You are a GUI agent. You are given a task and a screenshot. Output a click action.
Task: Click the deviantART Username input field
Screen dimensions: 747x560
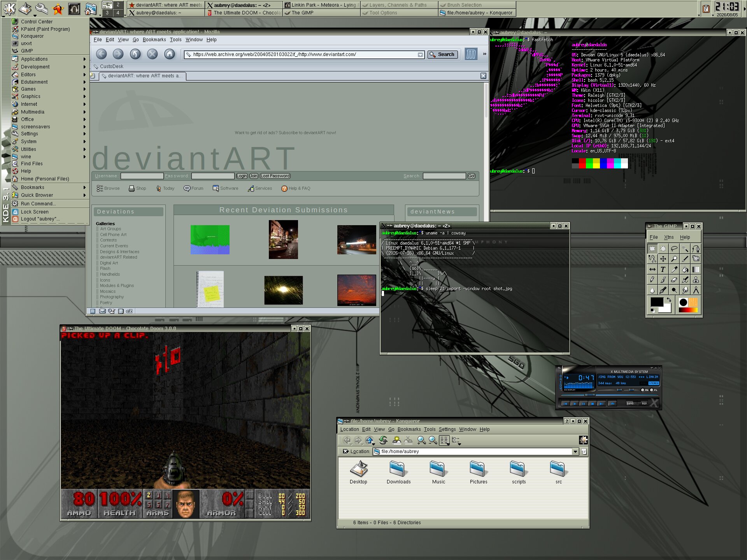[x=142, y=176]
